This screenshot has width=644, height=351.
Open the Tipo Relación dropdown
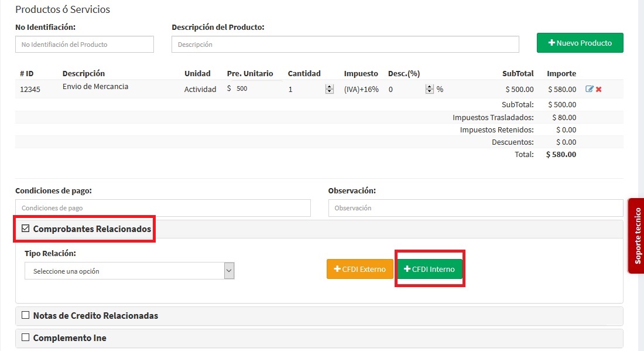[x=129, y=271]
